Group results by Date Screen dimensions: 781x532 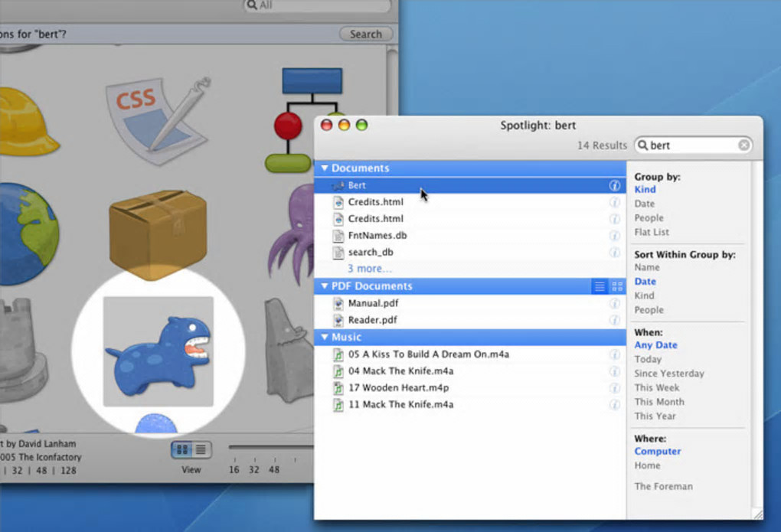click(x=645, y=204)
